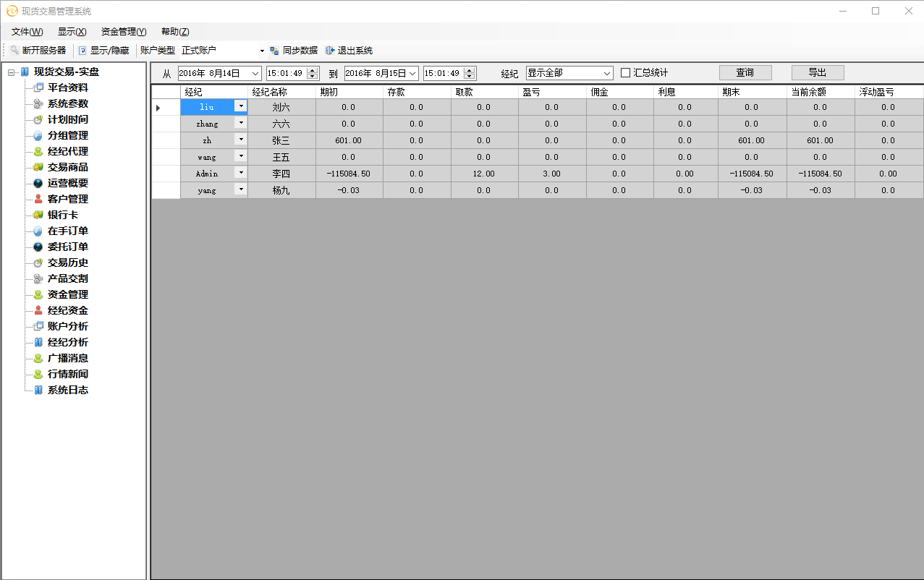Click the 产品交割 tree icon
Screen dimensions: 924x580
pyautogui.click(x=39, y=278)
